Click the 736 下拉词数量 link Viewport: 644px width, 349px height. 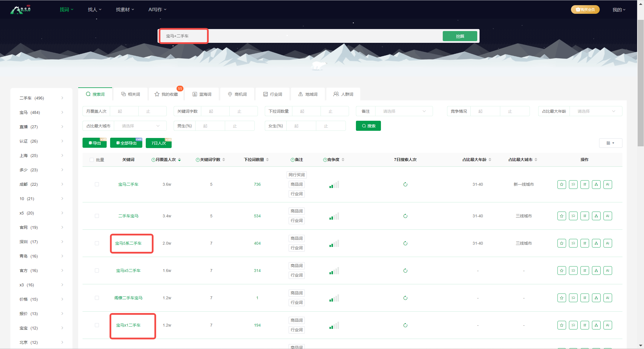[257, 184]
